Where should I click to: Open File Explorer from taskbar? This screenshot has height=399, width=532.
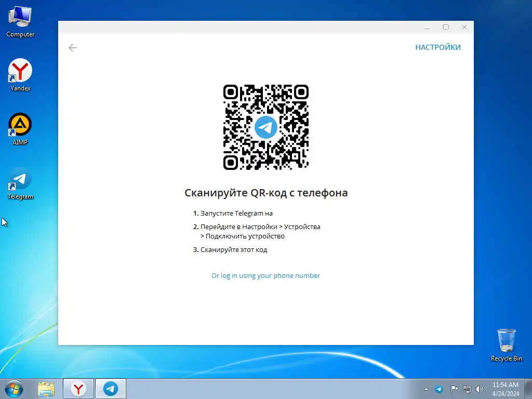click(46, 389)
